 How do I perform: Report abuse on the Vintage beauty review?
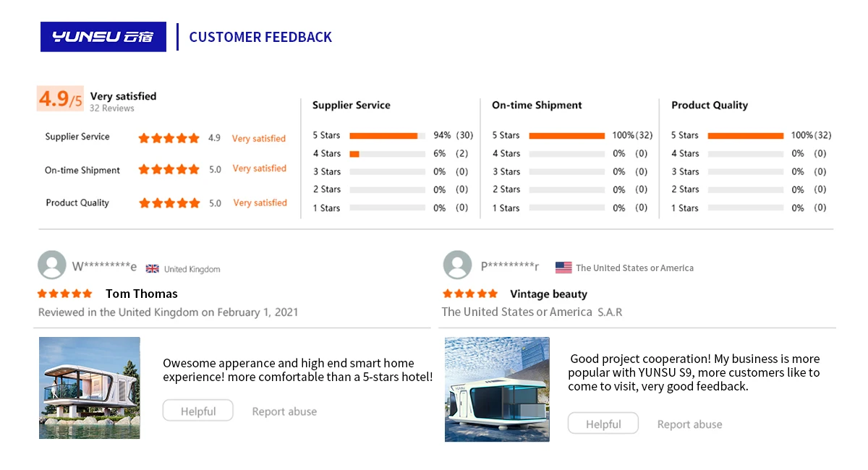coord(689,424)
